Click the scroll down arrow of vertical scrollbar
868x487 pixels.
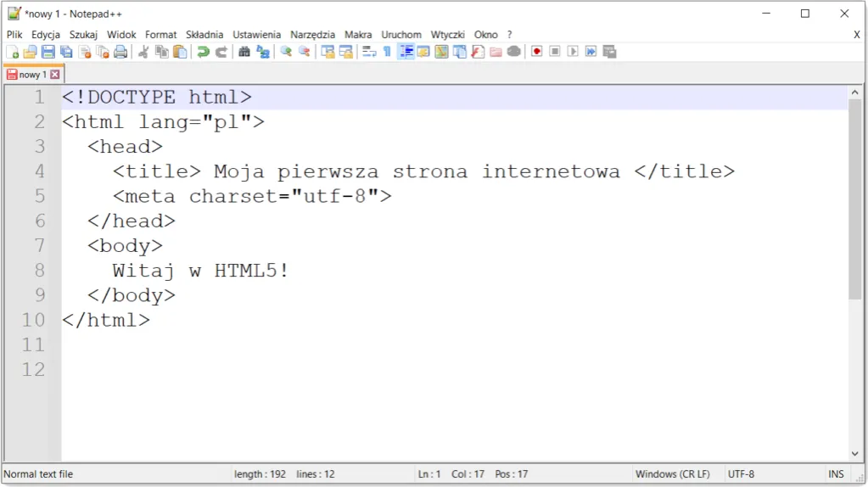pyautogui.click(x=855, y=454)
